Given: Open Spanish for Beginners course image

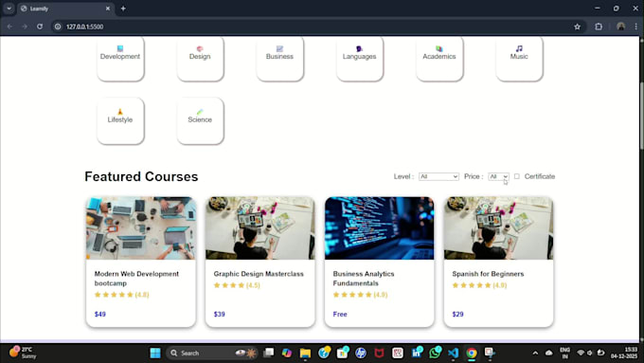Looking at the screenshot, I should click(x=498, y=228).
